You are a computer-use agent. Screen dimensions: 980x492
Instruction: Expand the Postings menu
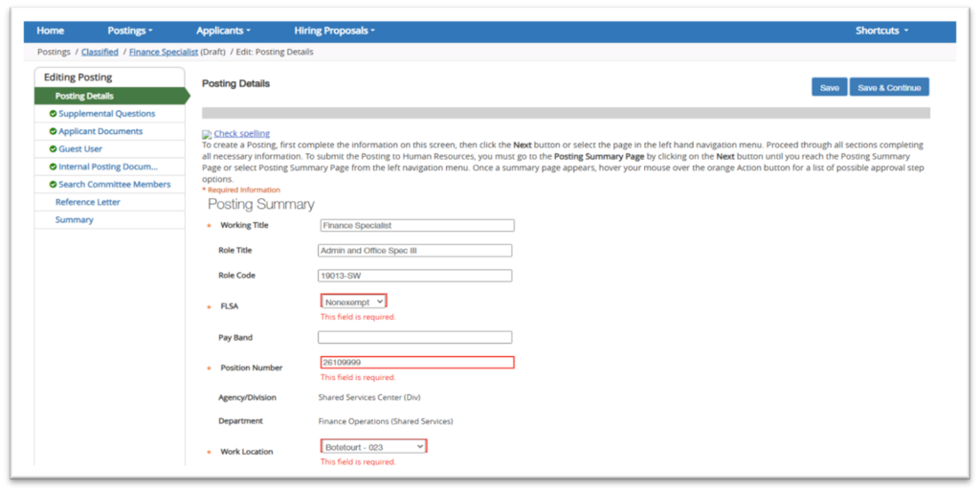(x=130, y=31)
